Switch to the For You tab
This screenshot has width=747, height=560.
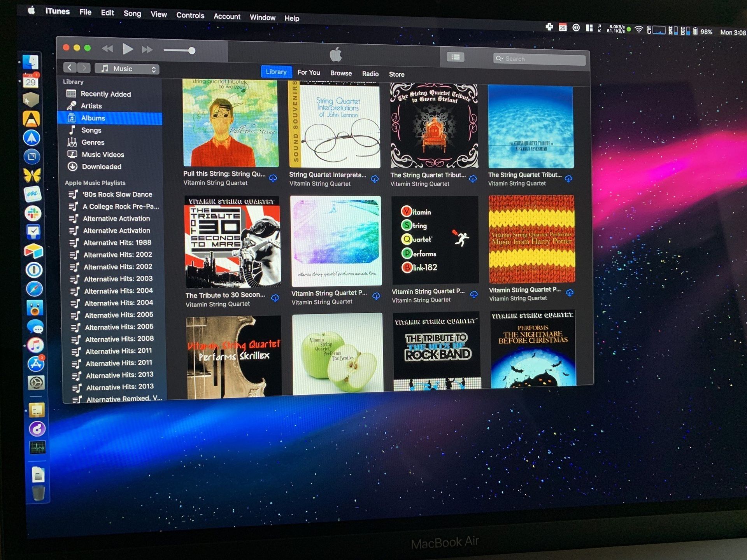309,72
